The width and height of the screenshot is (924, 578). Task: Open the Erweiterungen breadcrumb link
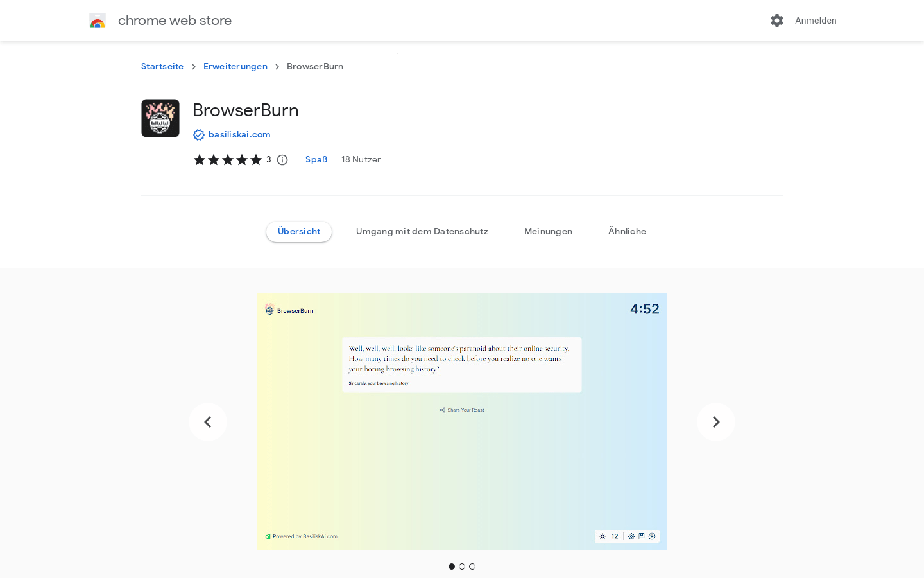click(x=235, y=66)
